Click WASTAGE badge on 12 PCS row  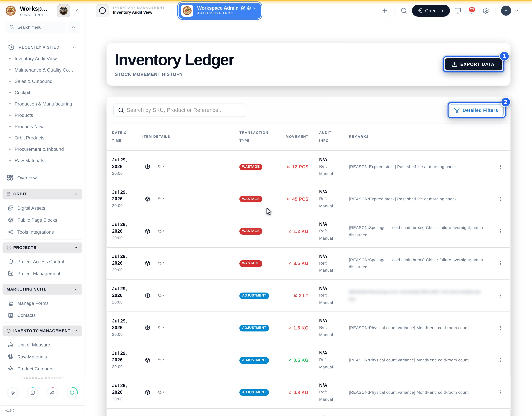pyautogui.click(x=251, y=167)
